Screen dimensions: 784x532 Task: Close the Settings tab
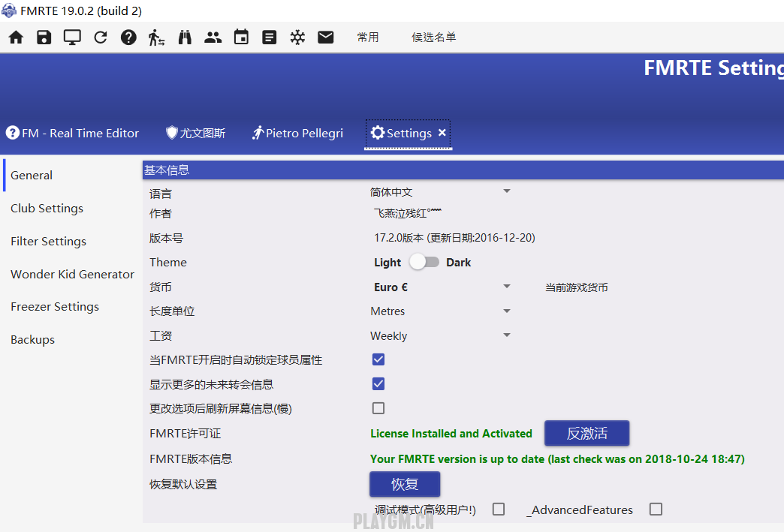click(442, 133)
